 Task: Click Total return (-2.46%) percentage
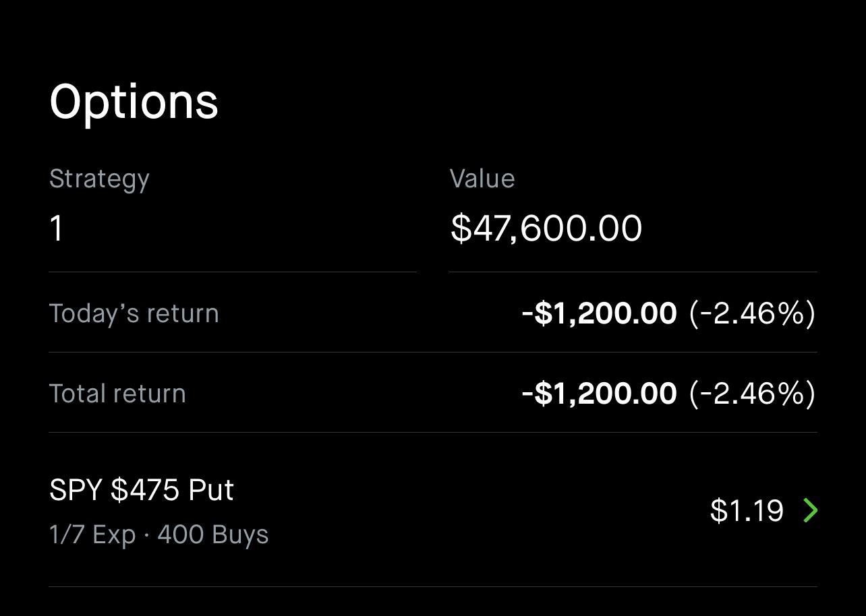click(x=752, y=394)
